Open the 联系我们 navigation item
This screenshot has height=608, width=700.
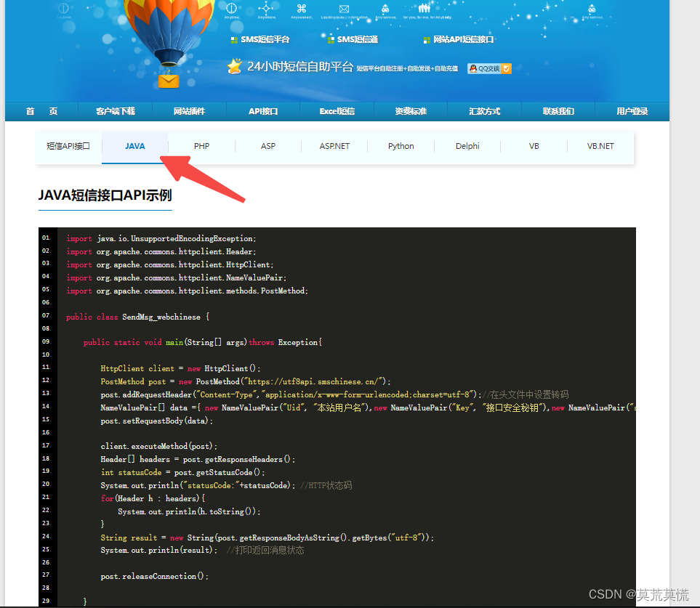click(558, 111)
